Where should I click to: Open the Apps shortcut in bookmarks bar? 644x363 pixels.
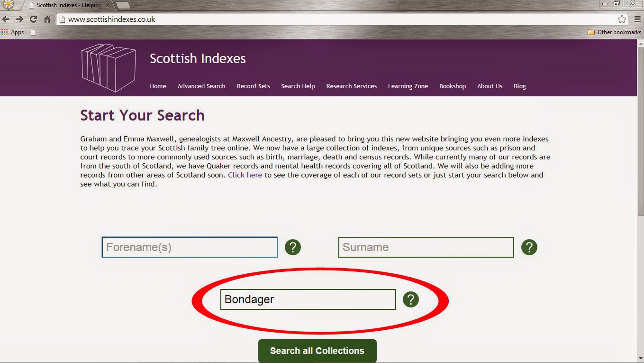click(x=13, y=32)
